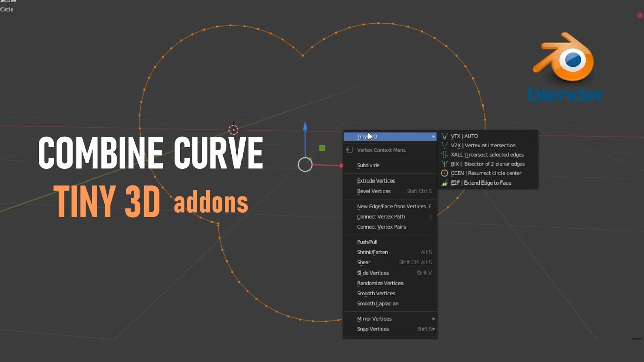644x362 pixels.
Task: Select Extrude Vertices
Action: click(390, 180)
